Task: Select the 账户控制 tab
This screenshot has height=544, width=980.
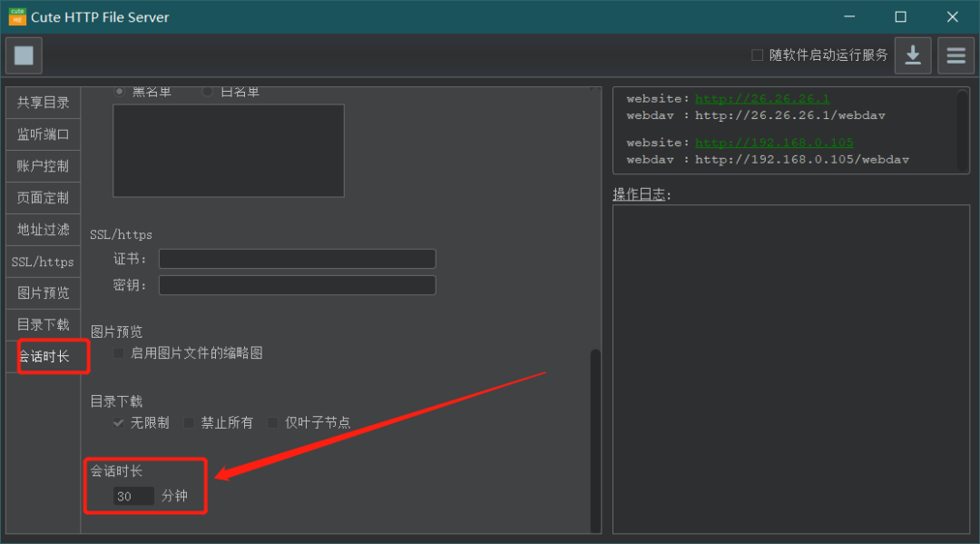Action: click(x=44, y=166)
